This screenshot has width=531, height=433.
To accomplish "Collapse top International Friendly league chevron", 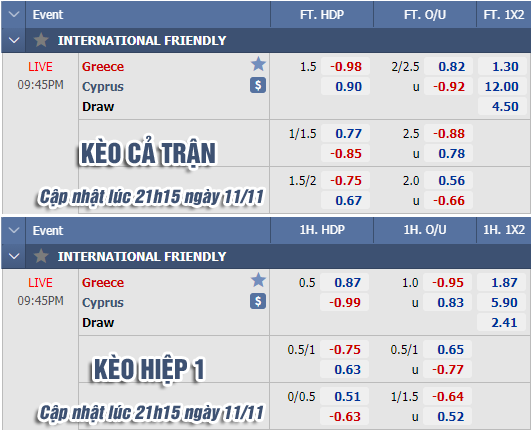I will point(14,40).
